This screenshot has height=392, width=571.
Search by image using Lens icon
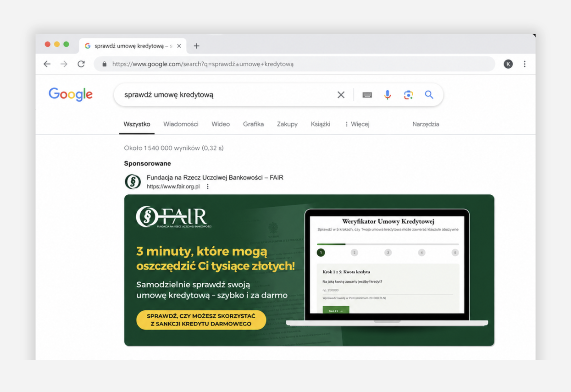pyautogui.click(x=408, y=95)
